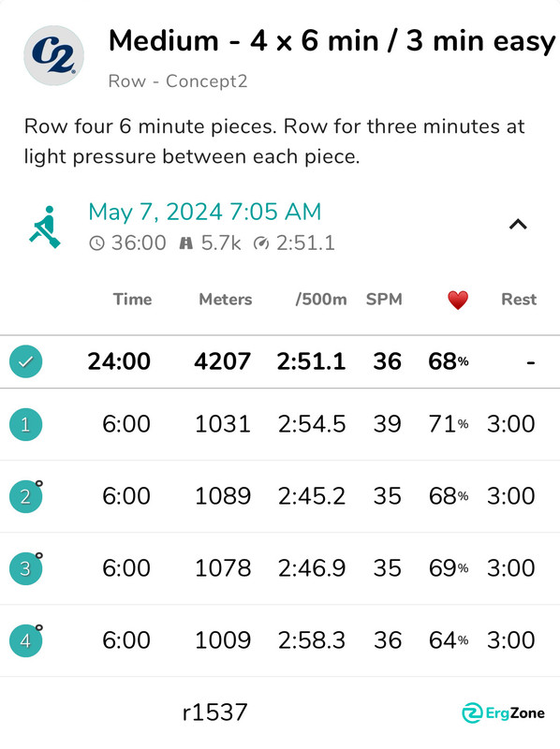Toggle the teal checkmark on totals row
This screenshot has width=560, height=749.
pyautogui.click(x=26, y=361)
